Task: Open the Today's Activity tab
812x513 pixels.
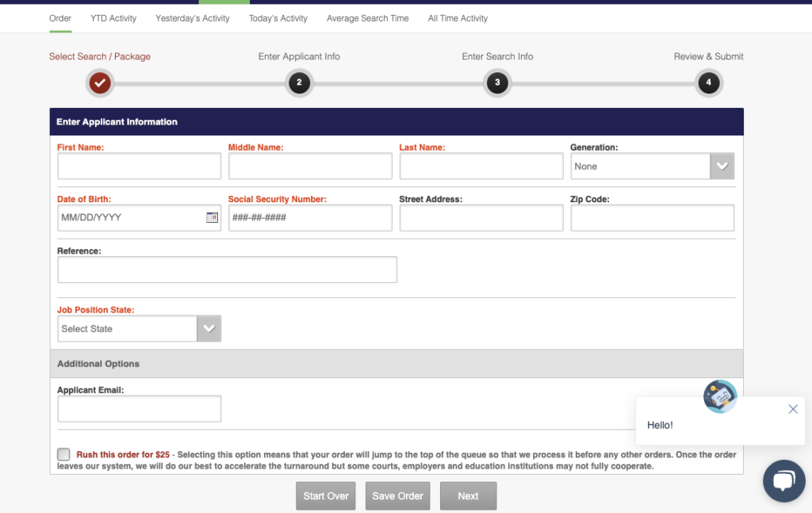Action: (278, 18)
